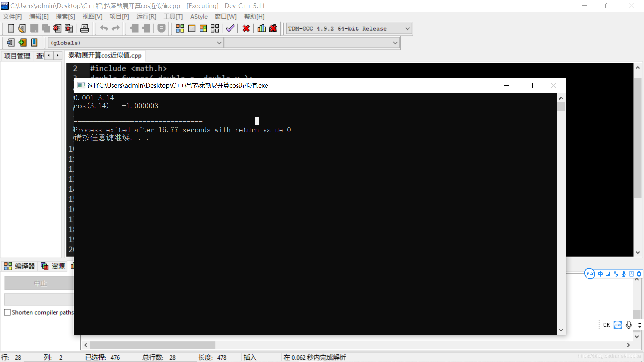Click the Print toolbar icon

point(85,28)
